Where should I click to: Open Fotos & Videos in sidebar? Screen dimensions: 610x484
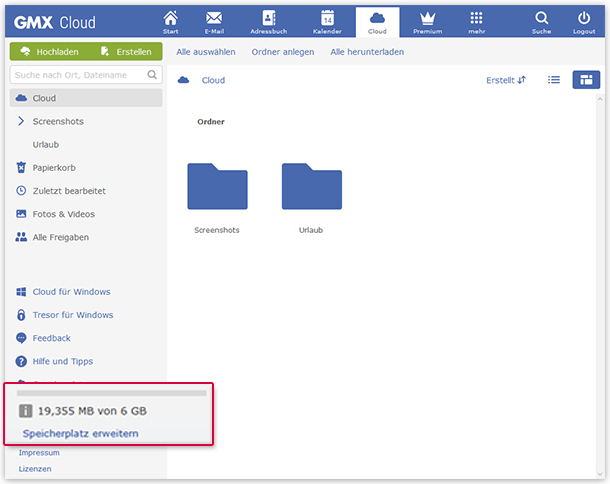point(63,214)
